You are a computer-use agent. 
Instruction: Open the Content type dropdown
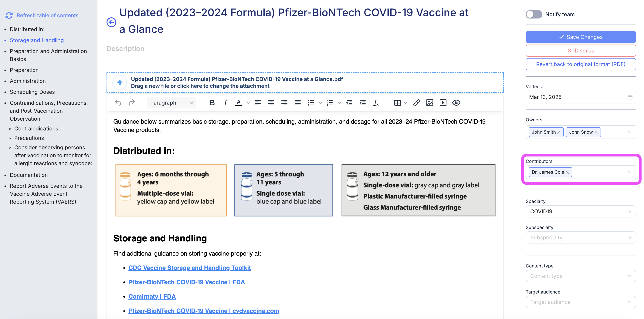[x=581, y=276]
